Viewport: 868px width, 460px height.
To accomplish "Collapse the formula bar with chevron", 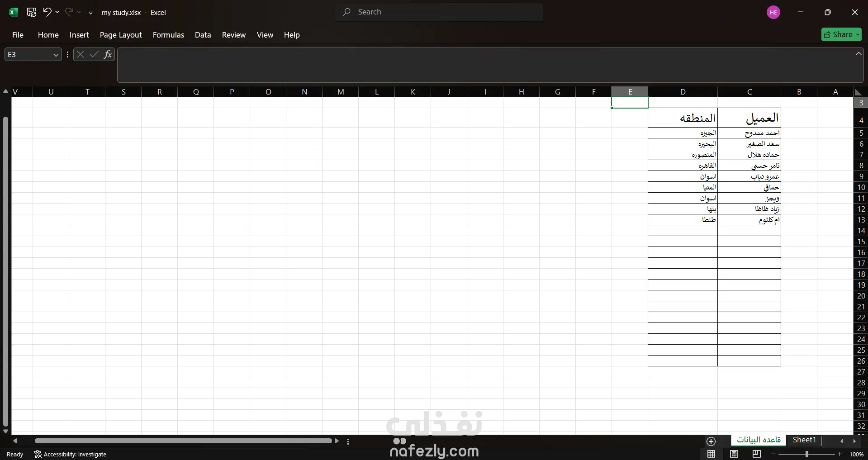I will (x=859, y=53).
